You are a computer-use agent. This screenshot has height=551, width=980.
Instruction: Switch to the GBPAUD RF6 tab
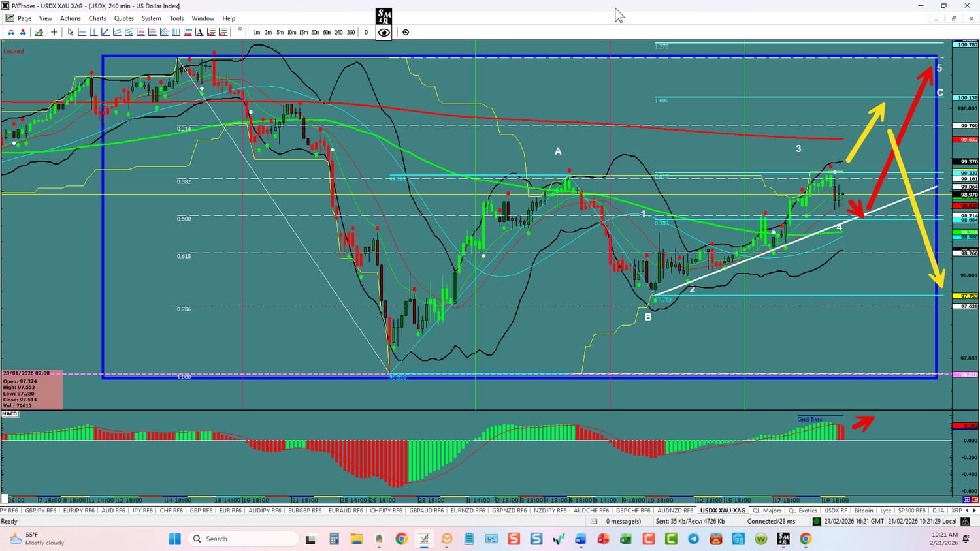426,511
